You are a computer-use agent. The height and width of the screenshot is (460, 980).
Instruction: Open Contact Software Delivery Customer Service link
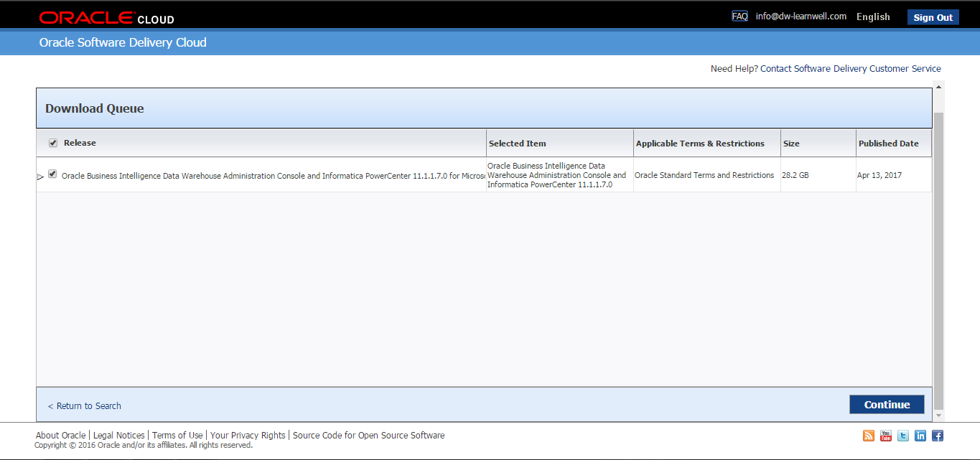(850, 69)
